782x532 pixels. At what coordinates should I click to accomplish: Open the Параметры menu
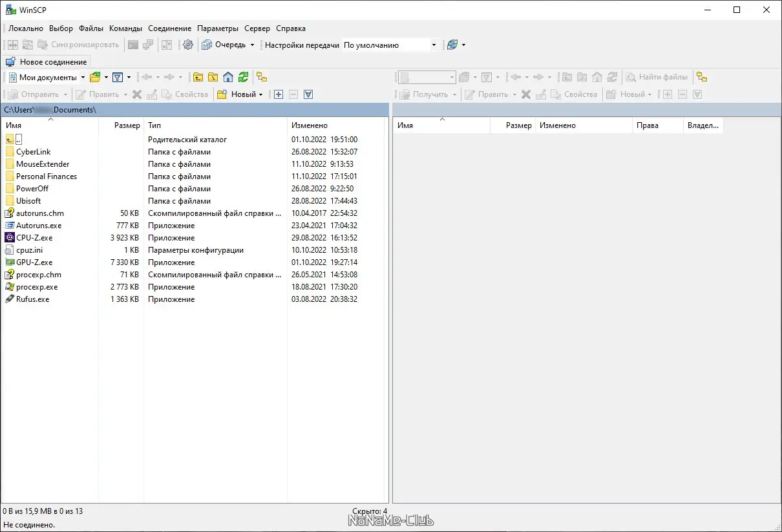218,28
